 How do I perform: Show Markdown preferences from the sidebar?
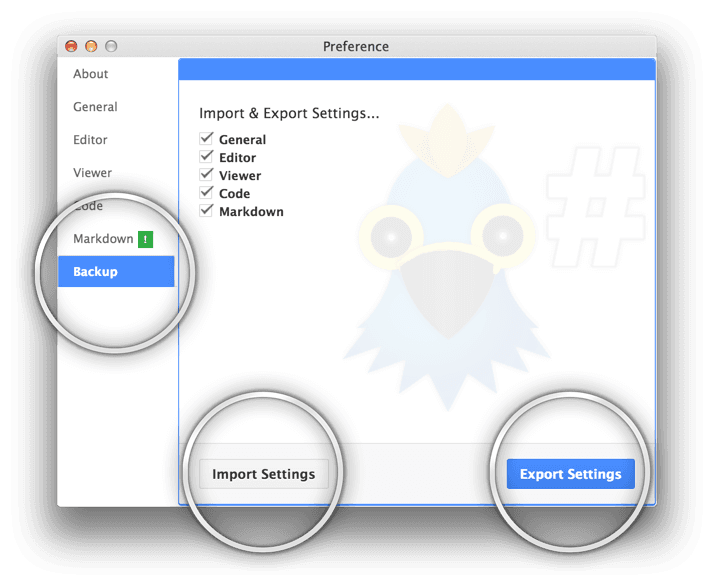coord(103,239)
